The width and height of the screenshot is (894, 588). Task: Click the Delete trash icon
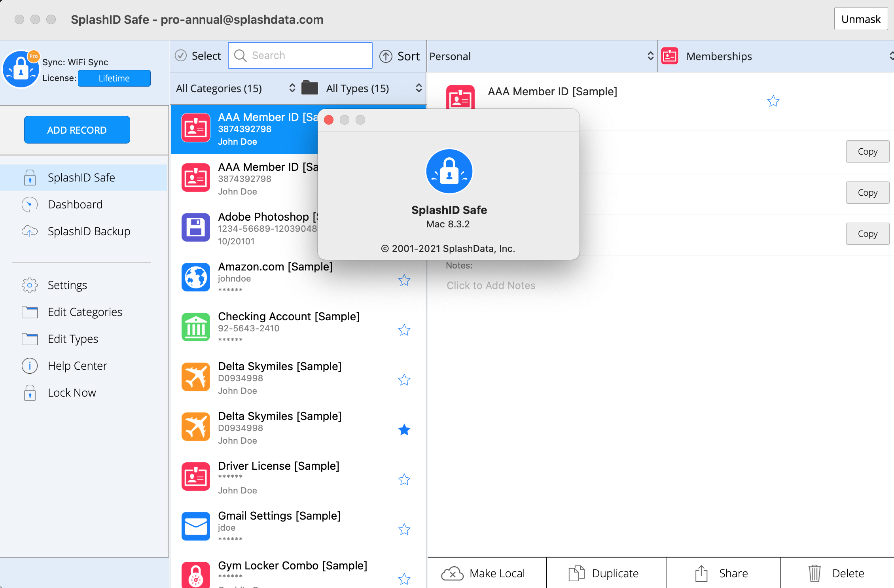(814, 573)
